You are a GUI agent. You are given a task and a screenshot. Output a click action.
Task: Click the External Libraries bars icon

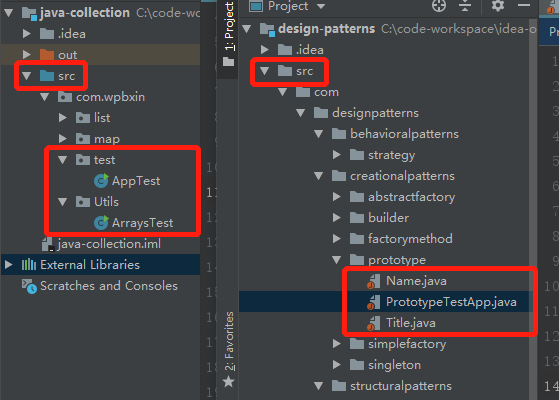29,265
